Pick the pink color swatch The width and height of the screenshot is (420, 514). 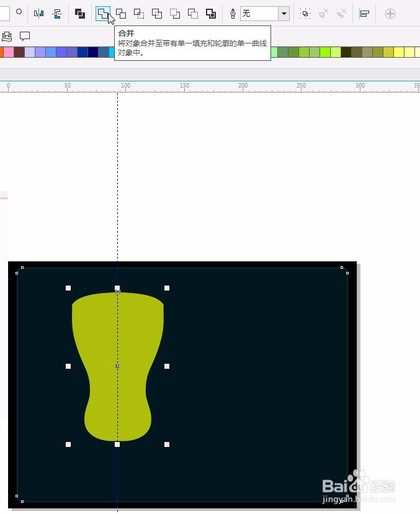9,52
